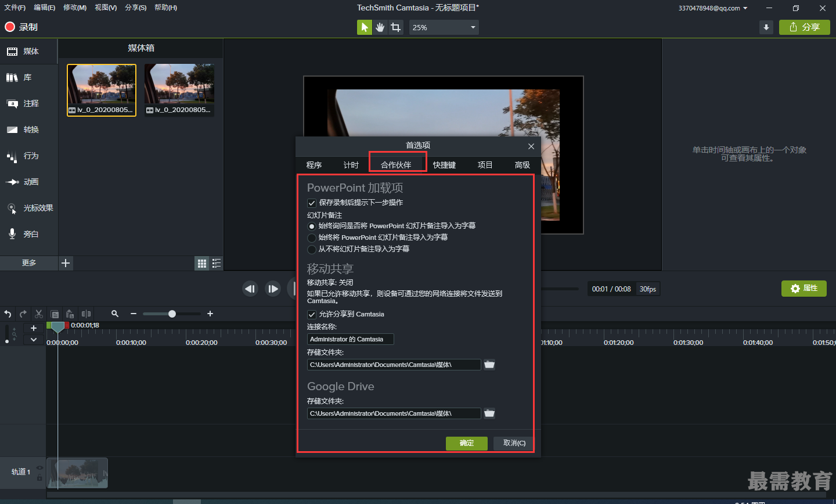The image size is (836, 504).
Task: Select the arrow Edit mode tool
Action: click(x=365, y=27)
